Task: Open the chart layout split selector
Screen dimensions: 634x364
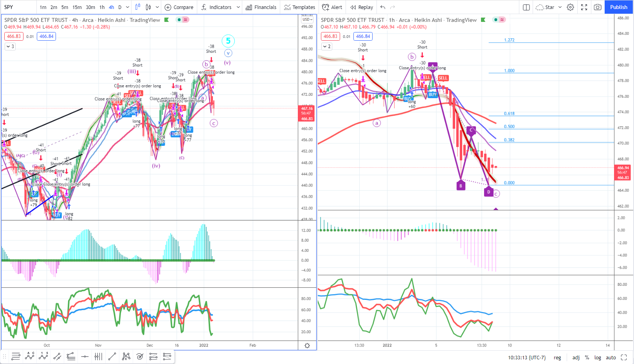Action: (526, 7)
